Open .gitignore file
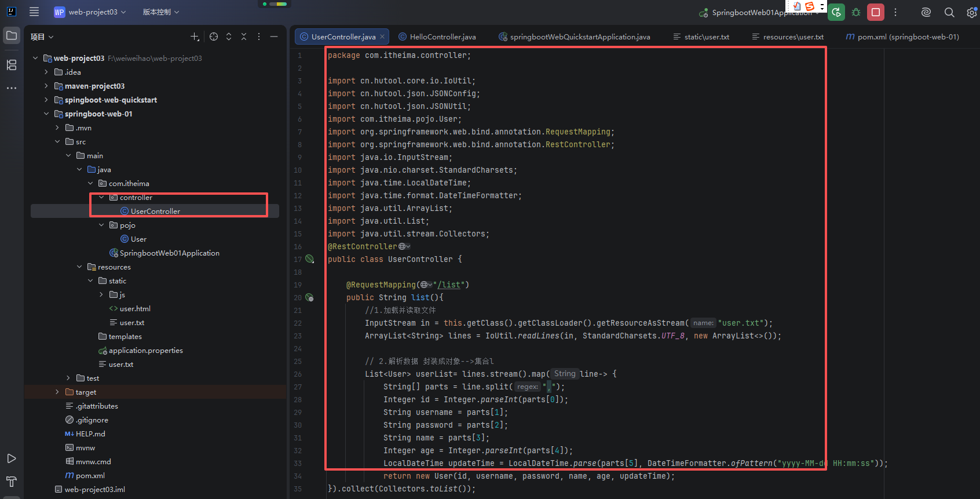The width and height of the screenshot is (980, 499). click(x=92, y=420)
